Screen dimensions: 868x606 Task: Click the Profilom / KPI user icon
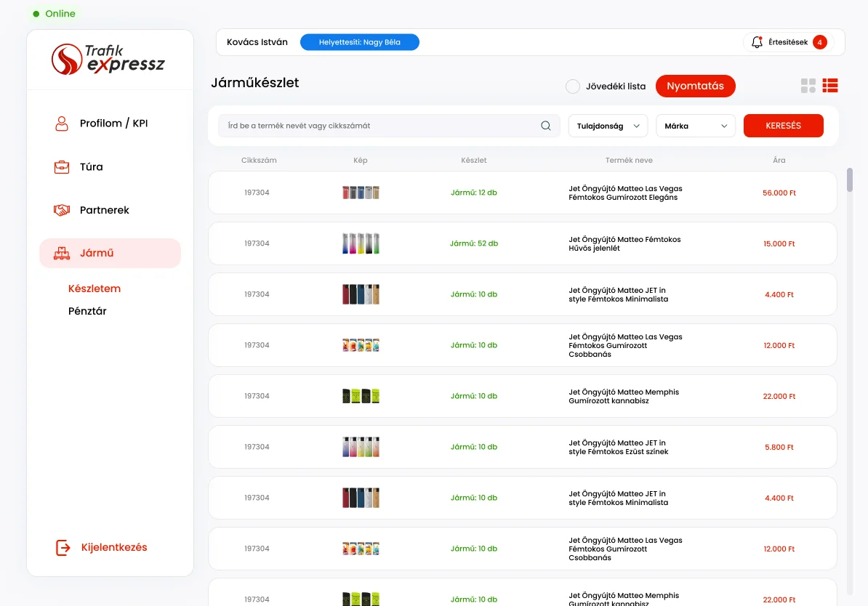click(62, 124)
